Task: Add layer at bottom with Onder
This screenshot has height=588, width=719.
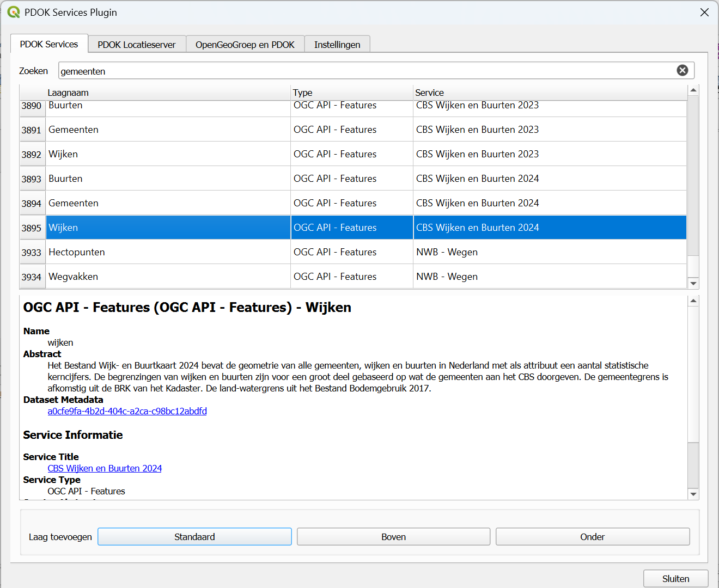Action: (592, 537)
